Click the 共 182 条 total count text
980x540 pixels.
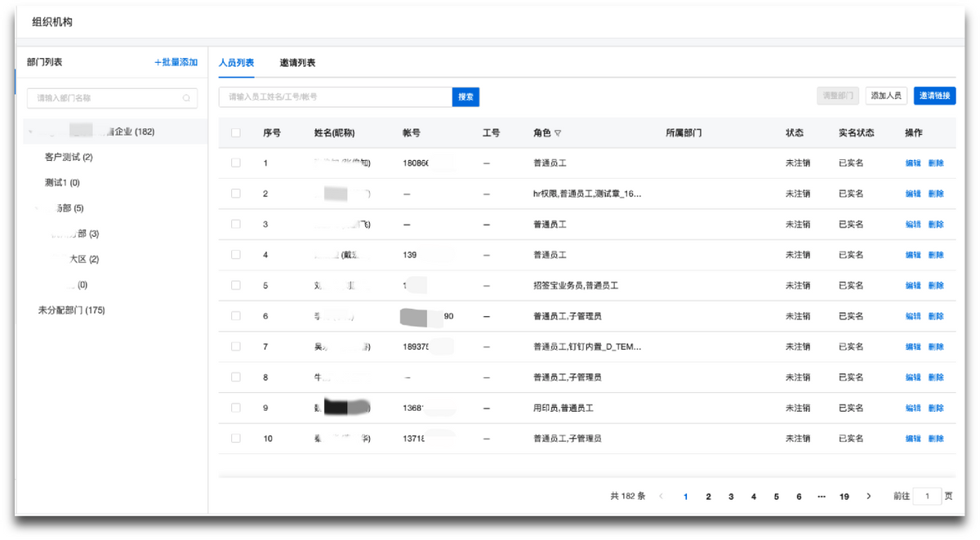(628, 497)
